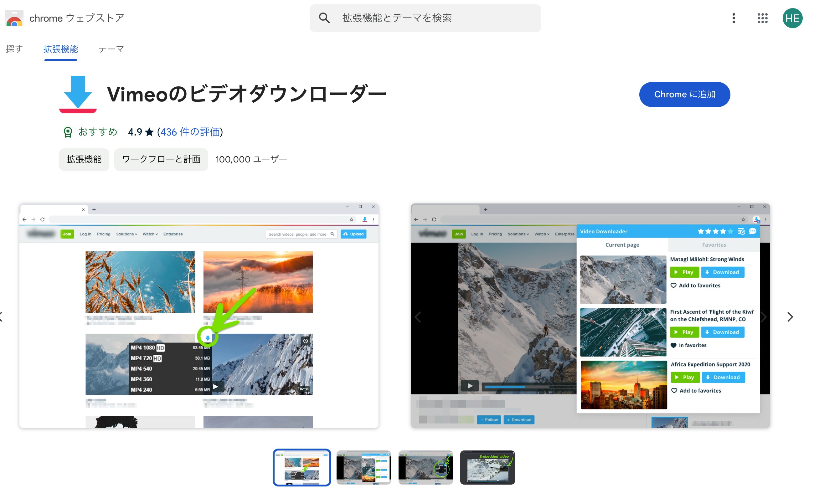
Task: Show the next screenshot with right arrow
Action: pos(790,317)
